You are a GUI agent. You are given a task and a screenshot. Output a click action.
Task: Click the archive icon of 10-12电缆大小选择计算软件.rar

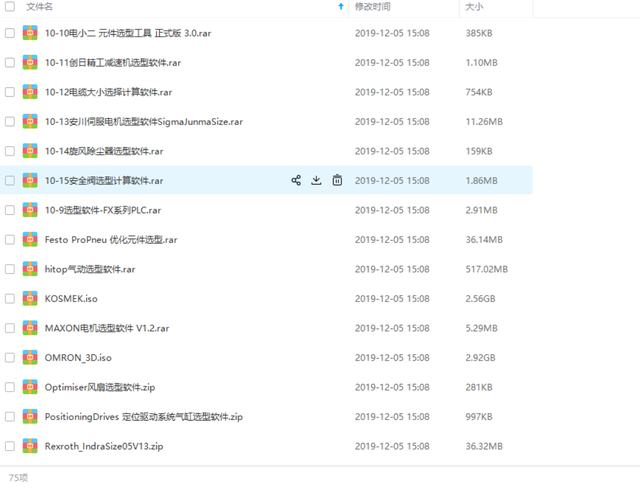pyautogui.click(x=30, y=92)
